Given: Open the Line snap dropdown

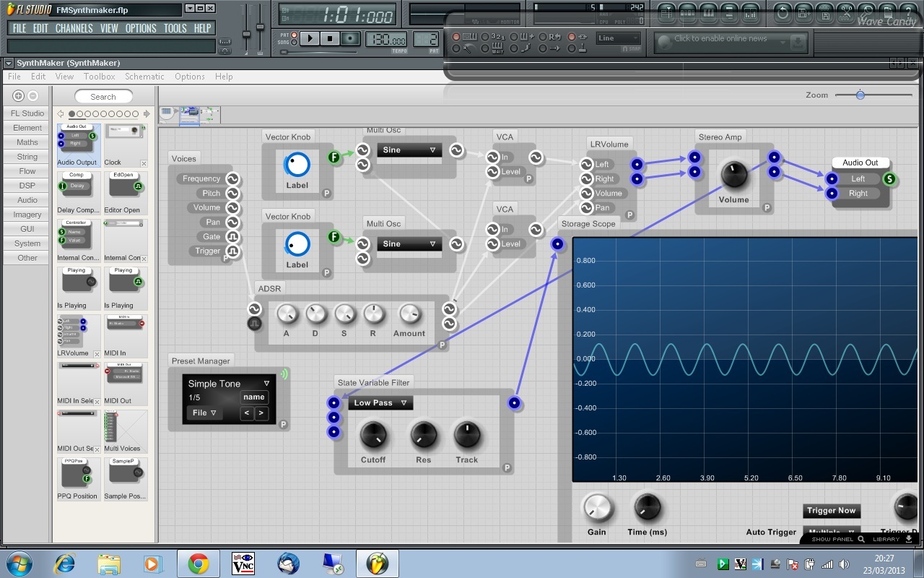Looking at the screenshot, I should 619,38.
